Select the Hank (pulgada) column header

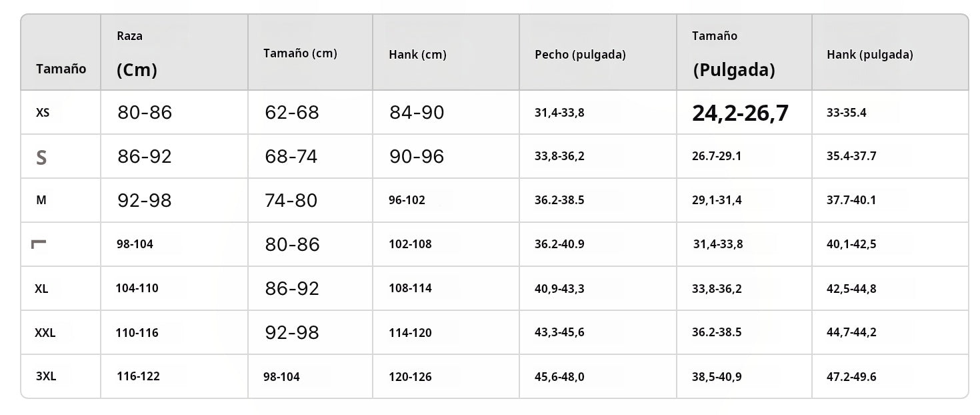(x=869, y=55)
